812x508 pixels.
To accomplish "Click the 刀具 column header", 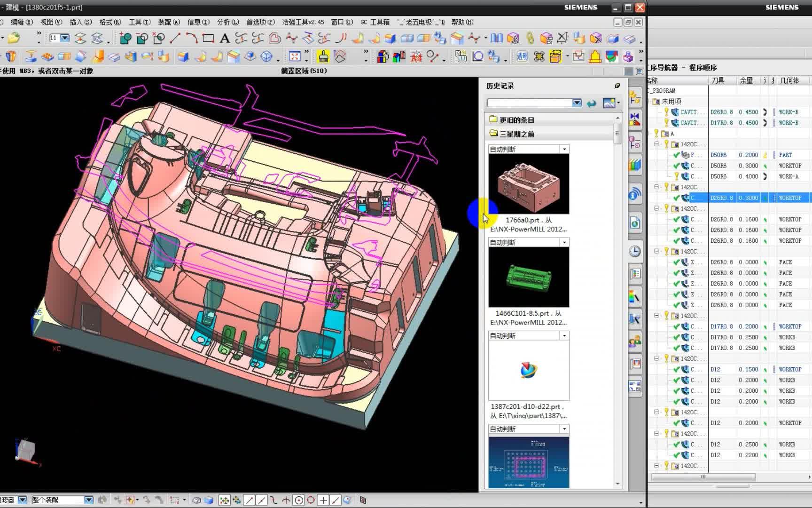I will 718,80.
